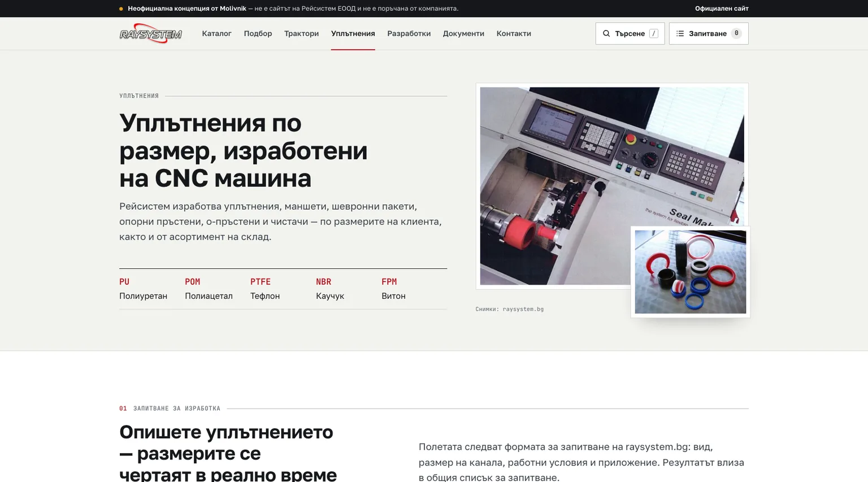The width and height of the screenshot is (868, 482).
Task: Click the FPM material label
Action: [389, 281]
